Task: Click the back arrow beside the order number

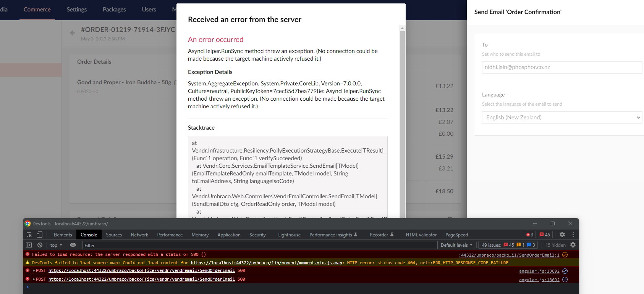Action: (73, 33)
